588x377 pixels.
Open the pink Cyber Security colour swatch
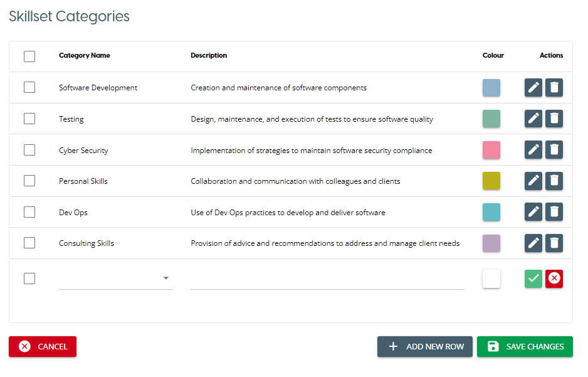[x=491, y=150]
